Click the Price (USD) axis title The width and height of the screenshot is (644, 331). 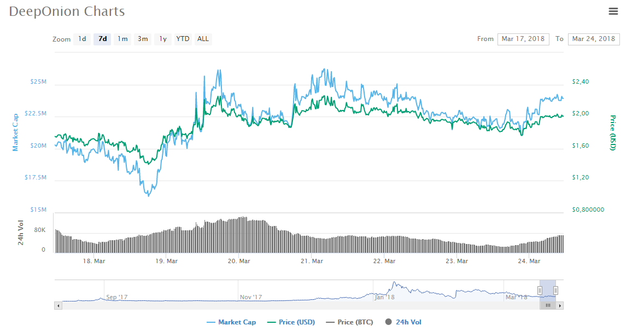pyautogui.click(x=613, y=132)
